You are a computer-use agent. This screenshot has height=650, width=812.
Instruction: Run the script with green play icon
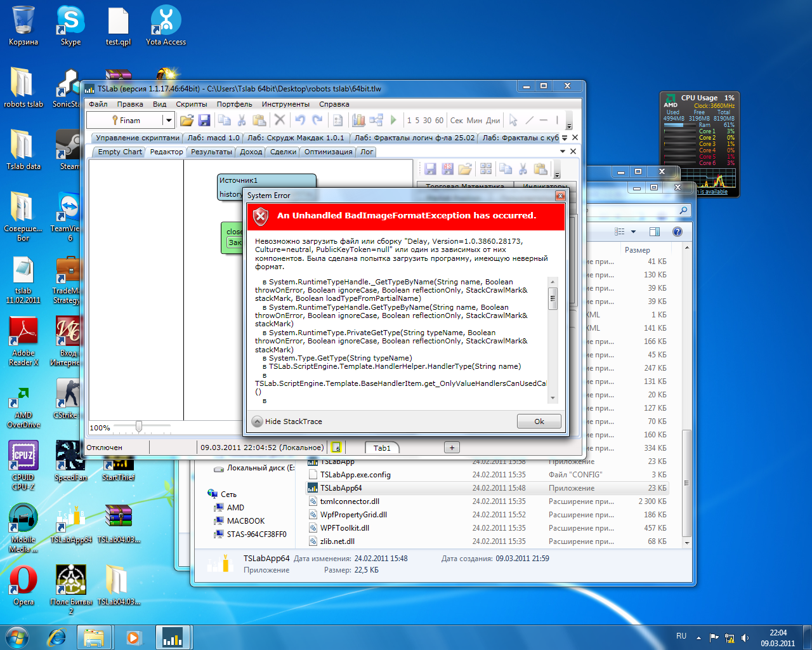point(393,120)
